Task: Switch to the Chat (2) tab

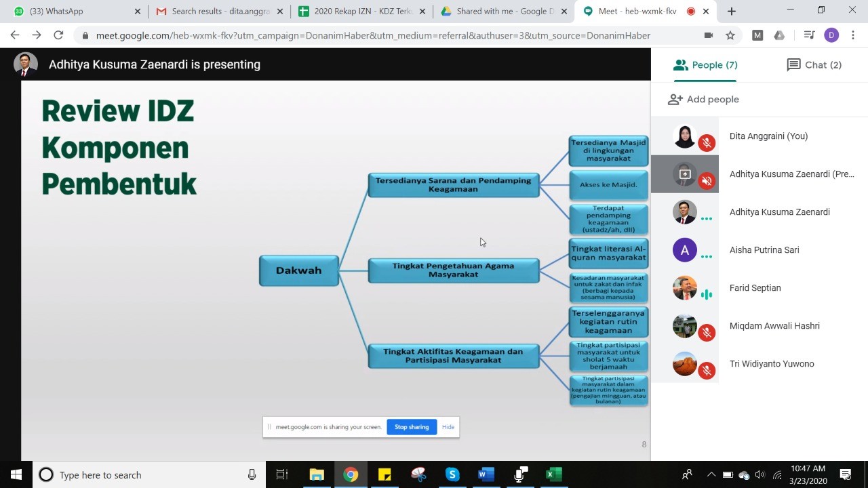Action: pyautogui.click(x=814, y=65)
